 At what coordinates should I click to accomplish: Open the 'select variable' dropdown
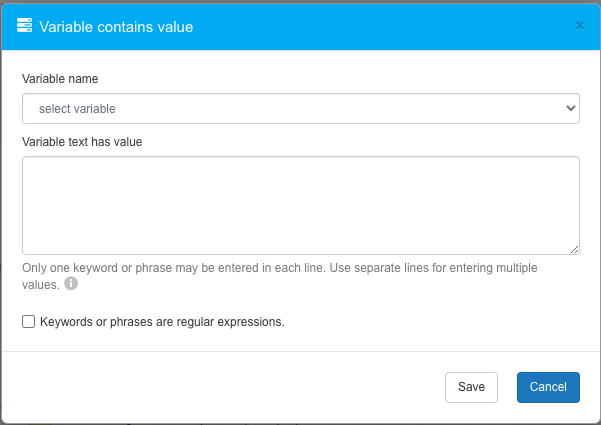[x=300, y=108]
